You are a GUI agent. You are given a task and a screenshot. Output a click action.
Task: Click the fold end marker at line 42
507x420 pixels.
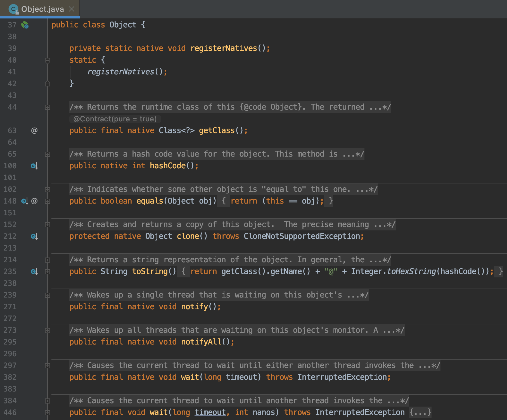48,83
